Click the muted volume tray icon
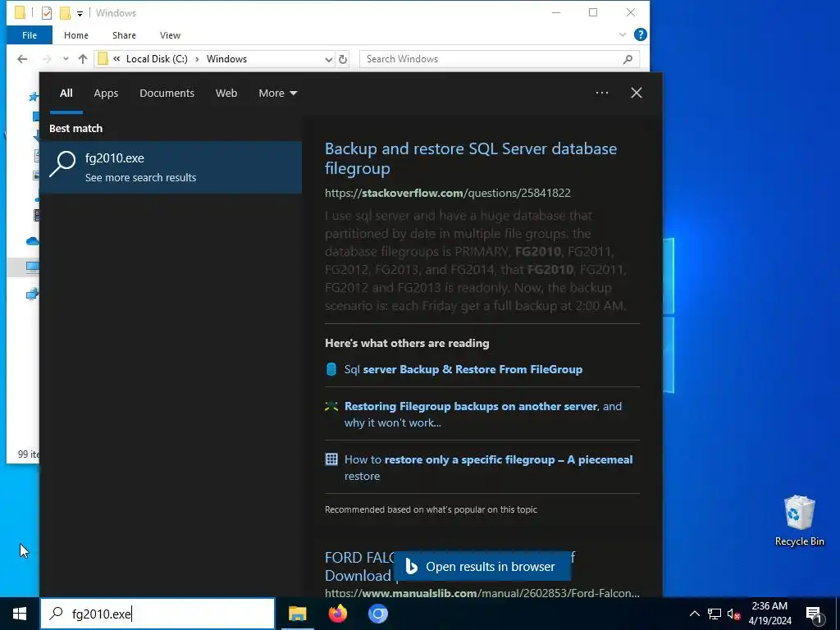Image resolution: width=840 pixels, height=630 pixels. [x=733, y=614]
